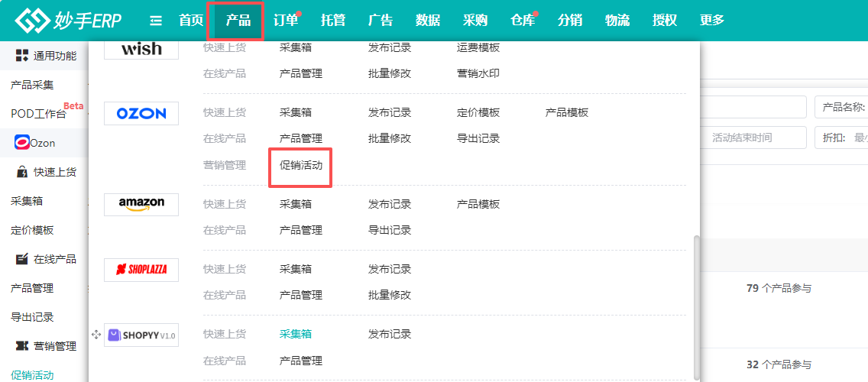Click the 折扣 minimum input field

(861, 138)
